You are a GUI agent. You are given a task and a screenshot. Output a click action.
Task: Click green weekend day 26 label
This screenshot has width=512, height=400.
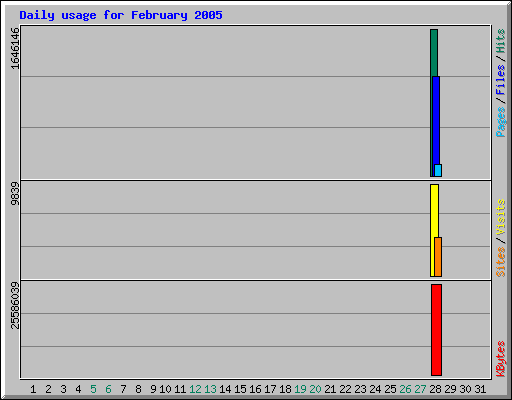(405, 389)
